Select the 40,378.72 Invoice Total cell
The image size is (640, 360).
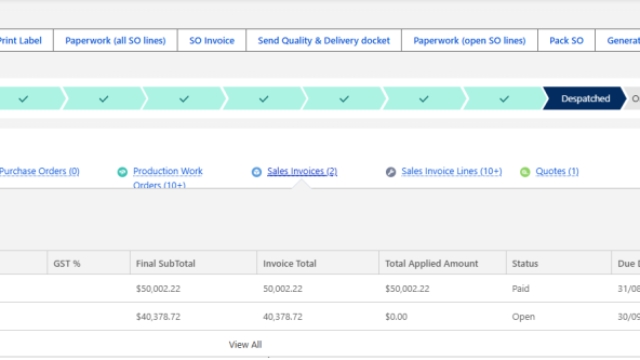tap(282, 316)
